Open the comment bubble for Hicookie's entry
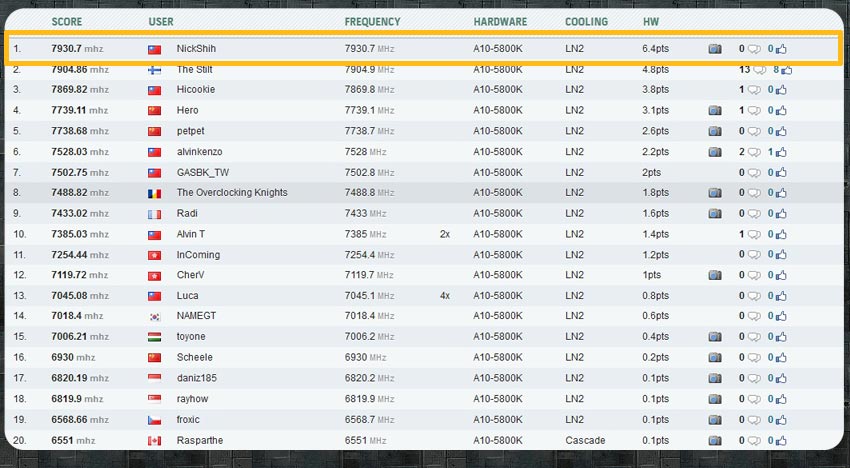The width and height of the screenshot is (850, 468). pyautogui.click(x=756, y=90)
